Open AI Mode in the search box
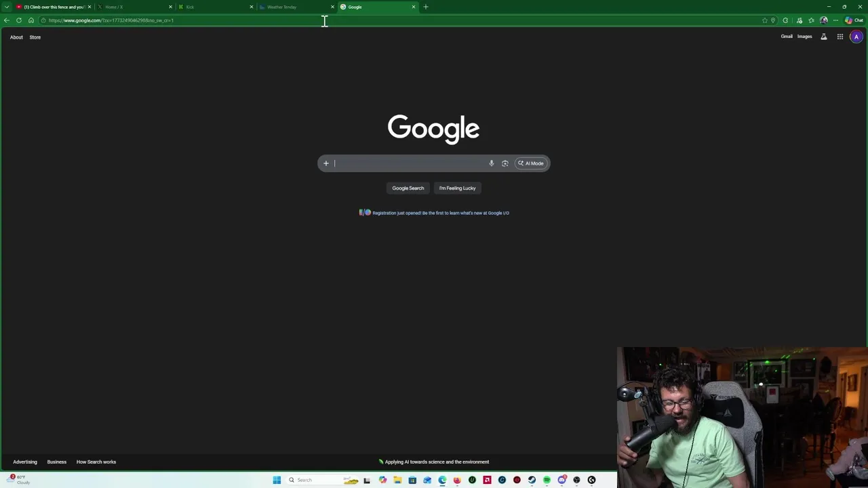The image size is (868, 488). click(530, 163)
